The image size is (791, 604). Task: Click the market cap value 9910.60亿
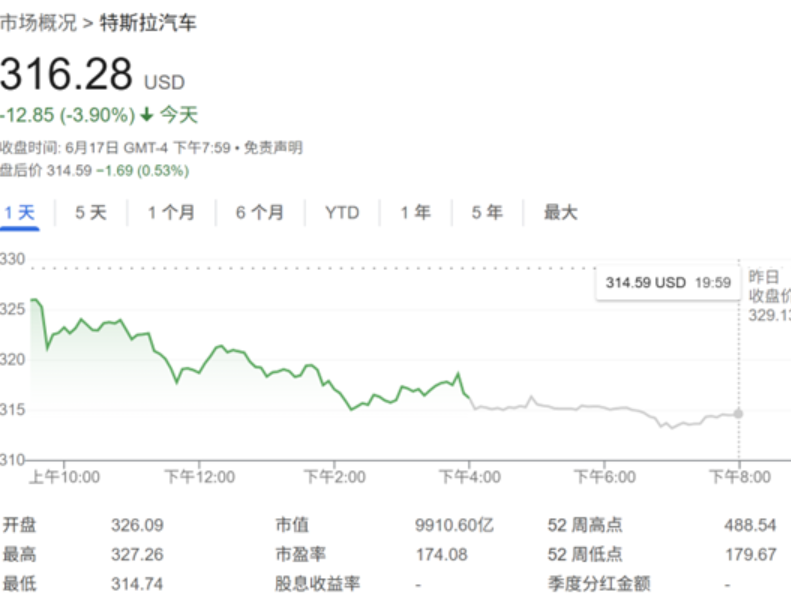point(454,525)
